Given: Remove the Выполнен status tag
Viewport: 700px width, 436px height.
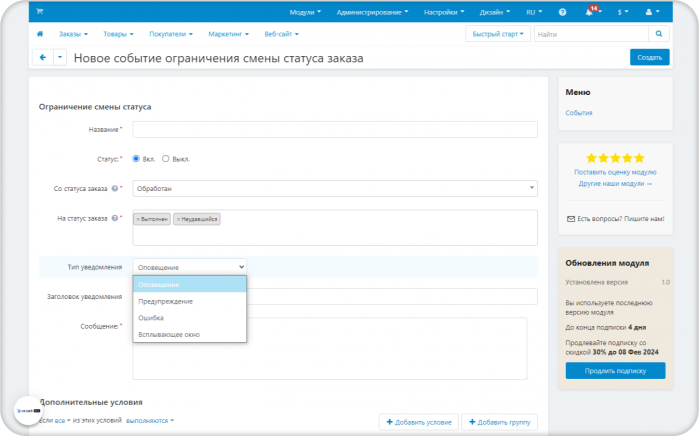Looking at the screenshot, I should (138, 219).
